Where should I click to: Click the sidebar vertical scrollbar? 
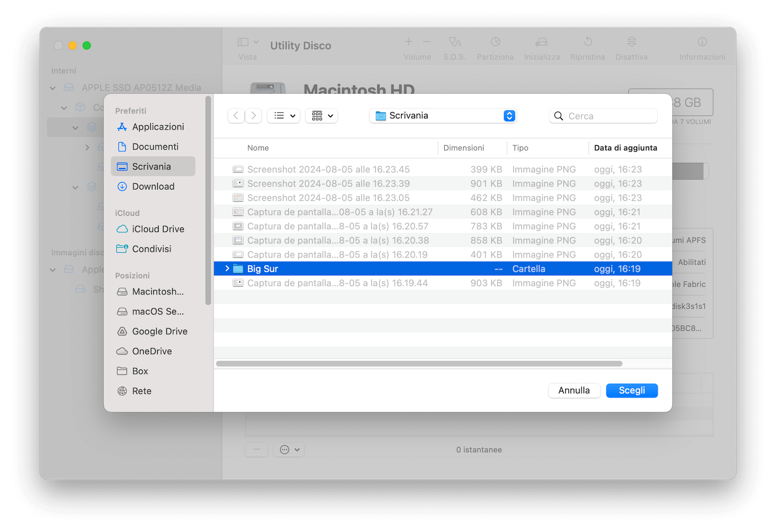[x=208, y=201]
